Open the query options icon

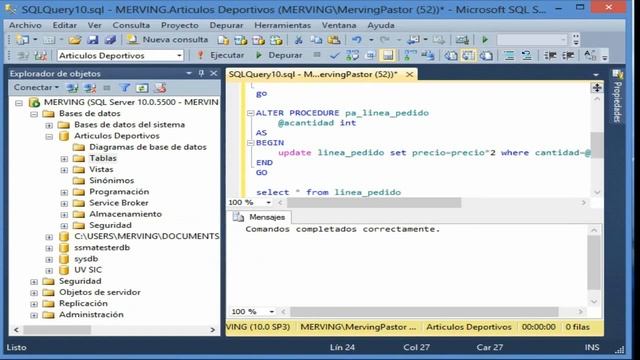click(x=370, y=56)
